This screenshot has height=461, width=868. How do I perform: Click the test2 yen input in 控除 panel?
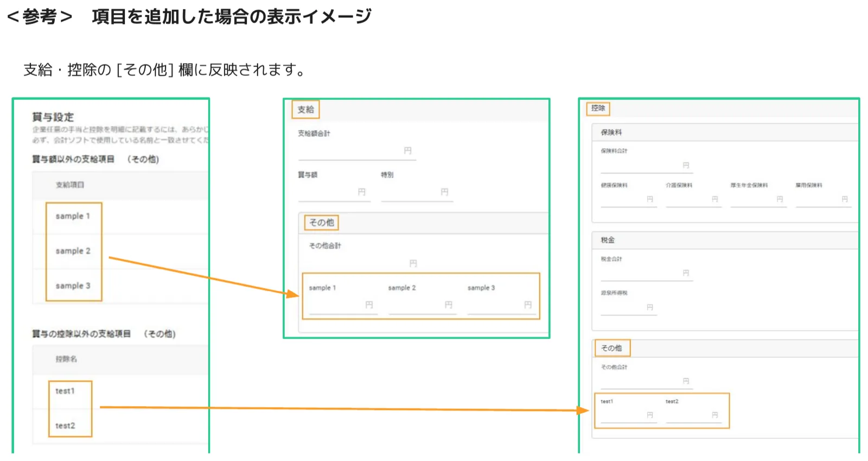[693, 415]
